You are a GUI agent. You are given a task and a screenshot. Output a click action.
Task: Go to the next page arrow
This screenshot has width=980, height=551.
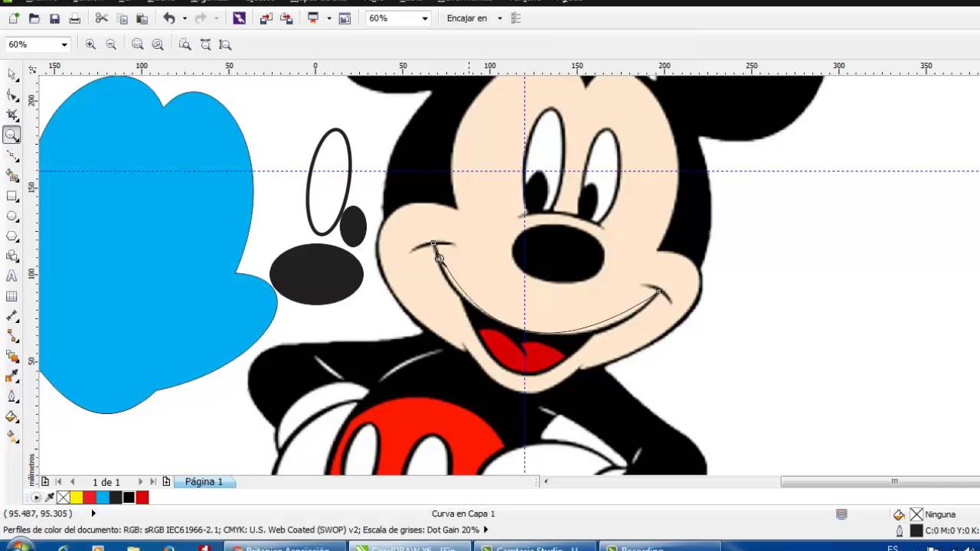[x=139, y=482]
